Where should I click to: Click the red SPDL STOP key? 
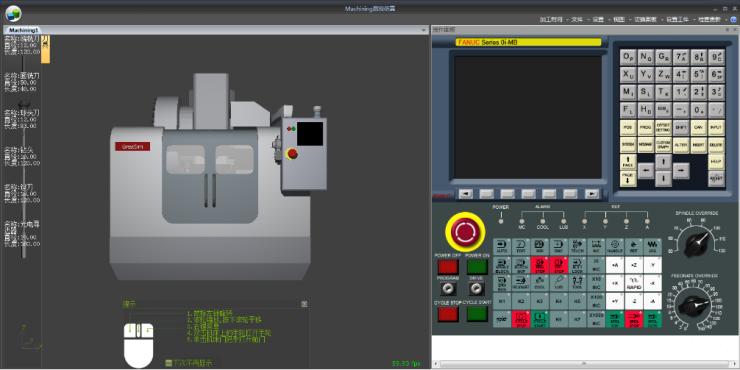point(634,320)
